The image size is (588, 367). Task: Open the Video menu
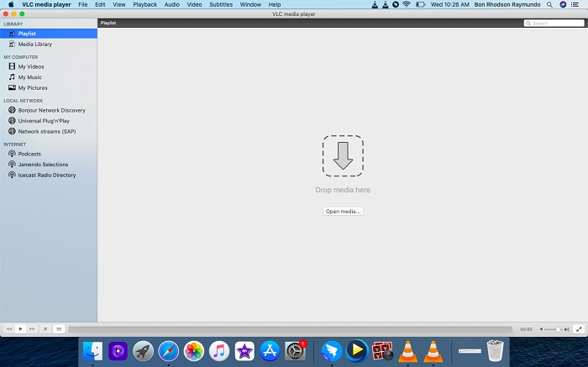[194, 4]
